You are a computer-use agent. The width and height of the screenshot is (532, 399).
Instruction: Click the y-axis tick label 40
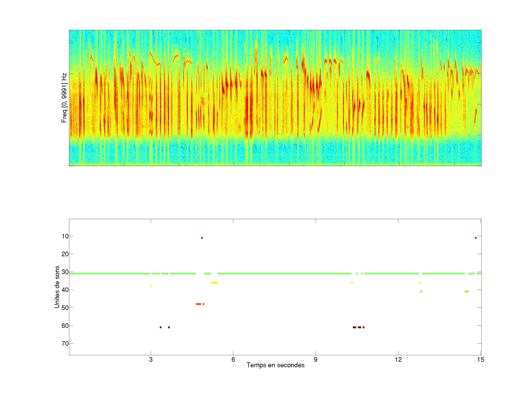pos(65,290)
